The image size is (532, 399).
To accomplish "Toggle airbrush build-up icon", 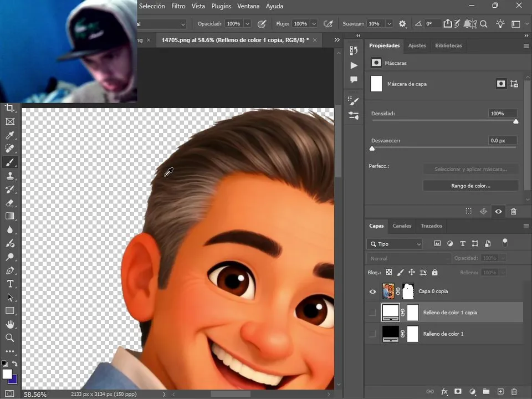I will [328, 24].
